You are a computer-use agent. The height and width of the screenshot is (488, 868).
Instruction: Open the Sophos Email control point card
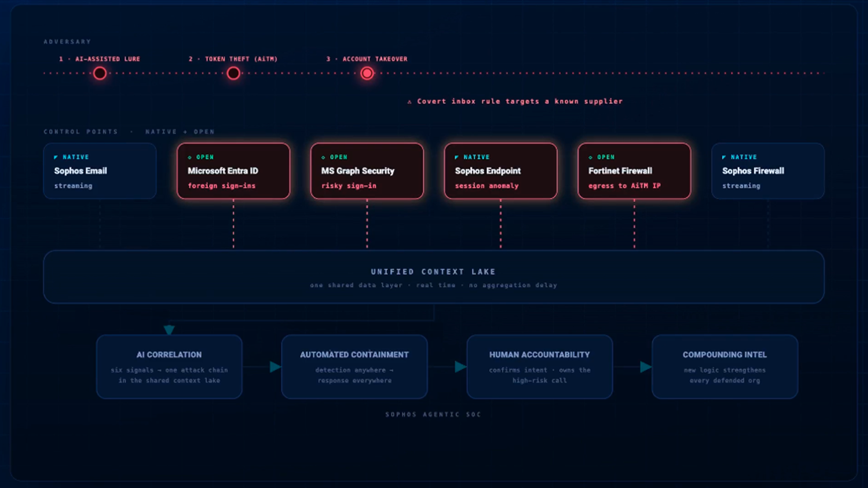click(100, 171)
